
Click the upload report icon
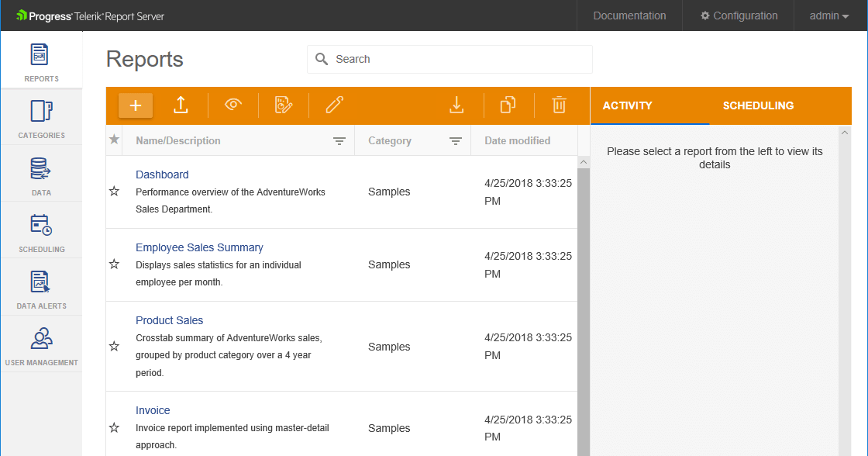pyautogui.click(x=181, y=105)
